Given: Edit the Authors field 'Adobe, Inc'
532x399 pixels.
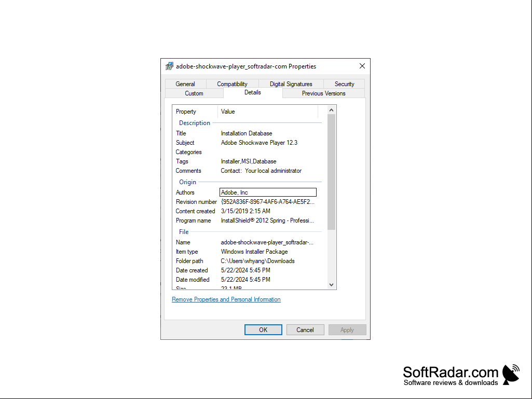Looking at the screenshot, I should (268, 192).
